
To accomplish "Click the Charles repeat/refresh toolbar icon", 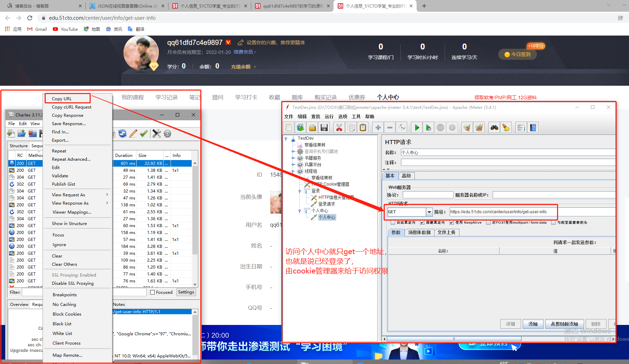I will (x=122, y=133).
